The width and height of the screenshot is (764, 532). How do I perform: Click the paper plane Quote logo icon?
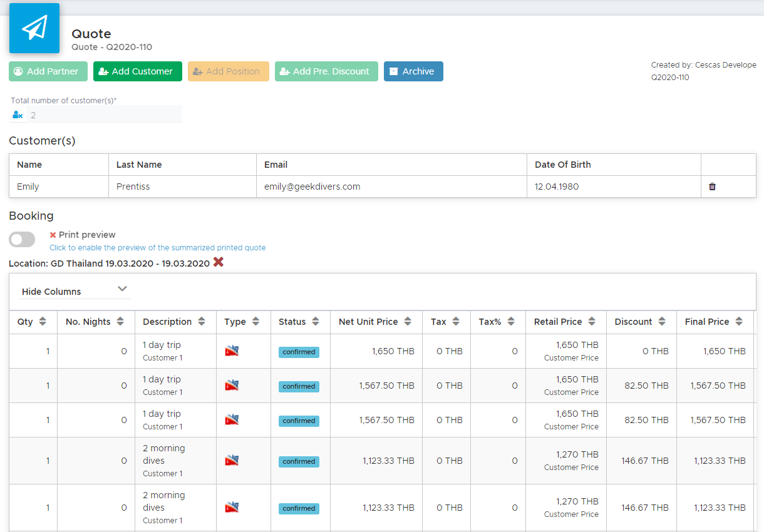[34, 28]
